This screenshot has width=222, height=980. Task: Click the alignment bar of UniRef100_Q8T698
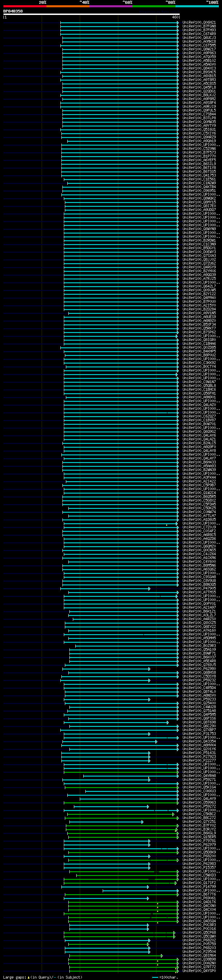click(116, 722)
